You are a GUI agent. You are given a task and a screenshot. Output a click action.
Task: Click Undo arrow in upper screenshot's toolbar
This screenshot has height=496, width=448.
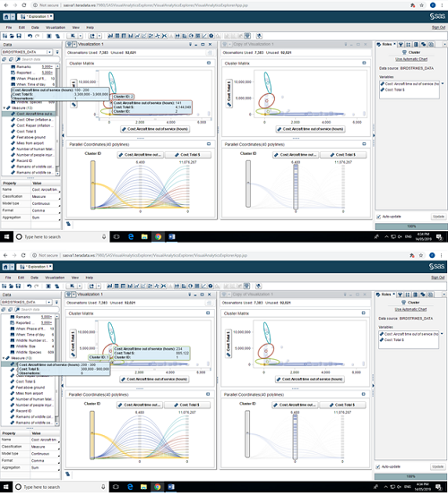tap(30, 36)
